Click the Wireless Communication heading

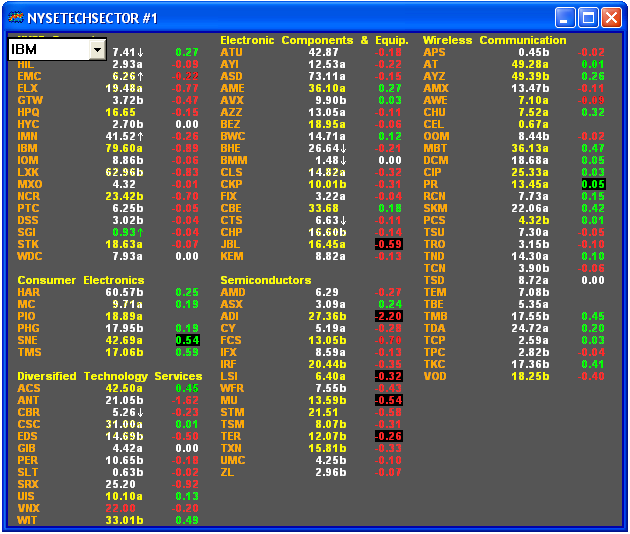pos(495,40)
